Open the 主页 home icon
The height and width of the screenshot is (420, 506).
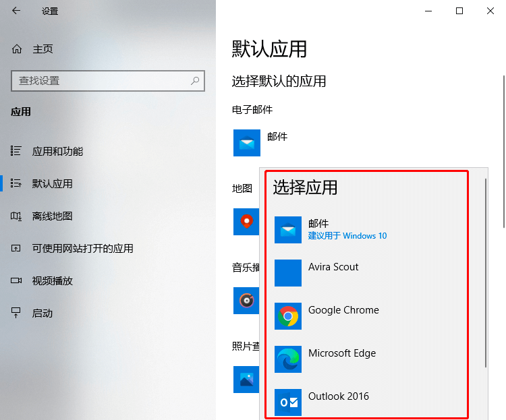[17, 49]
